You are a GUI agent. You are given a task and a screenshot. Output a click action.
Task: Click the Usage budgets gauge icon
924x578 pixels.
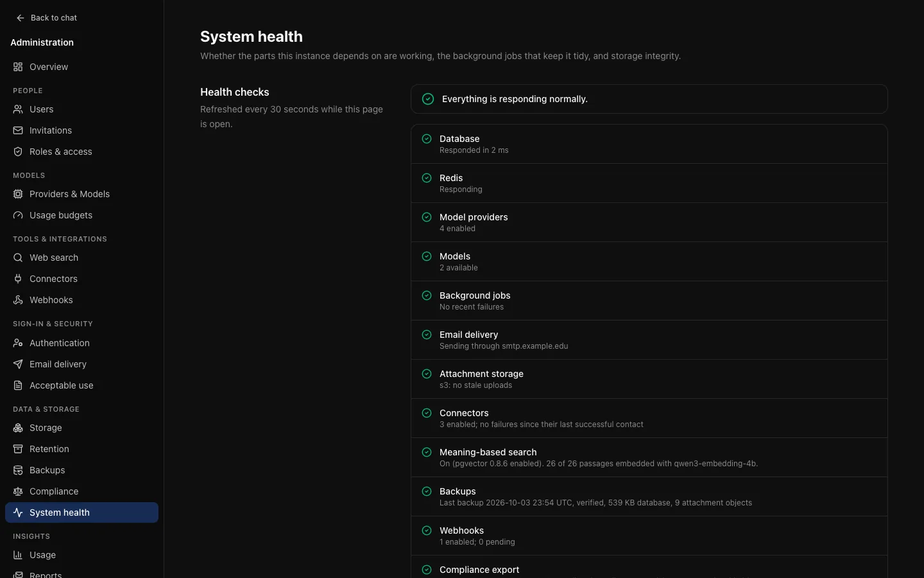click(18, 215)
